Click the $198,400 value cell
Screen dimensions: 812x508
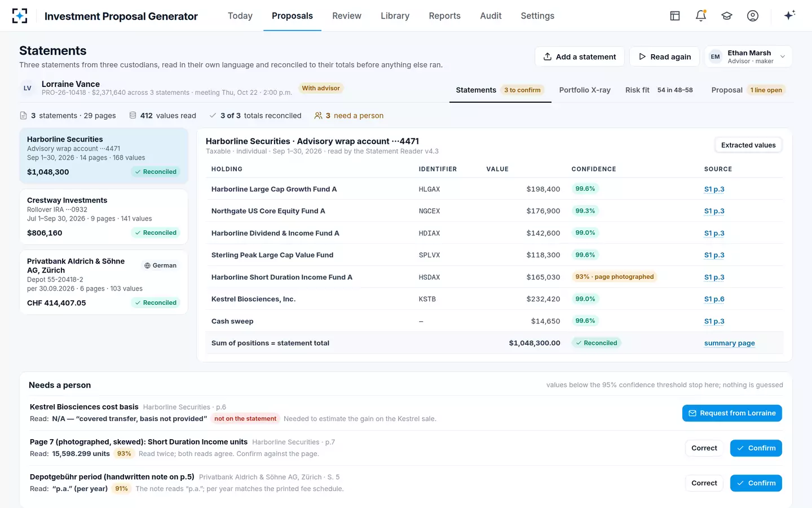tap(543, 189)
